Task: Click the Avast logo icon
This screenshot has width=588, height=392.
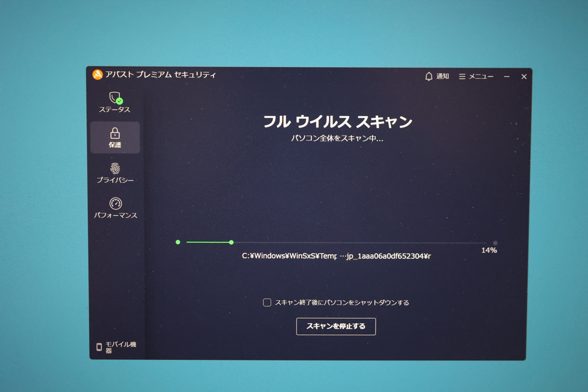Action: [x=98, y=75]
